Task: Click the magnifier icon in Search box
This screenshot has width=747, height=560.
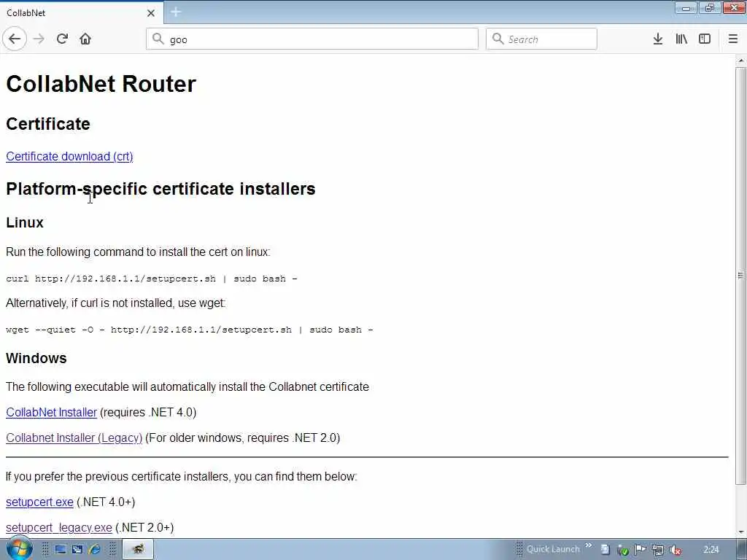Action: point(498,39)
